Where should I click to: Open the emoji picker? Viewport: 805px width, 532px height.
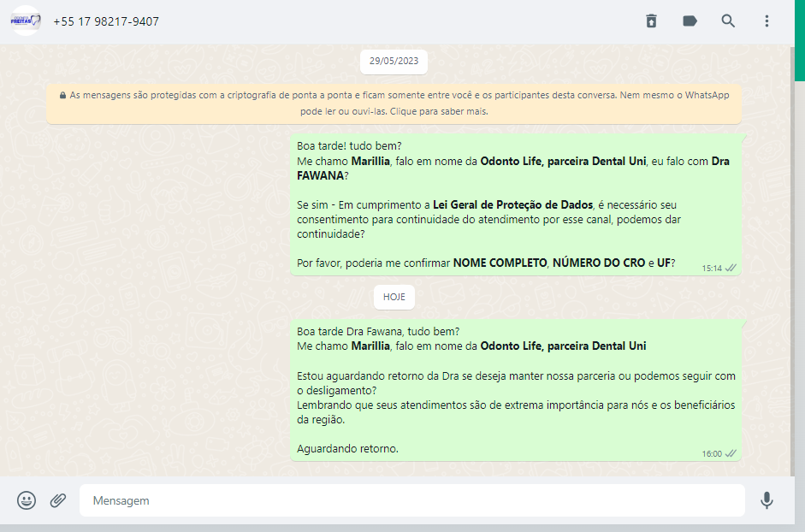27,500
